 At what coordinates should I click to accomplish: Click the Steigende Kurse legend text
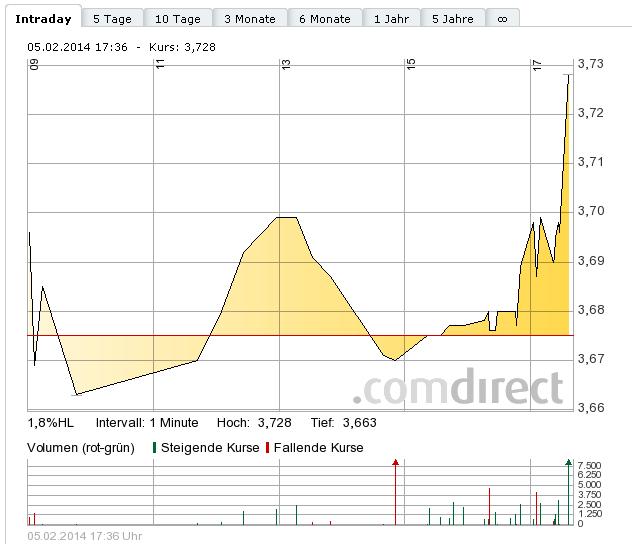click(x=210, y=448)
